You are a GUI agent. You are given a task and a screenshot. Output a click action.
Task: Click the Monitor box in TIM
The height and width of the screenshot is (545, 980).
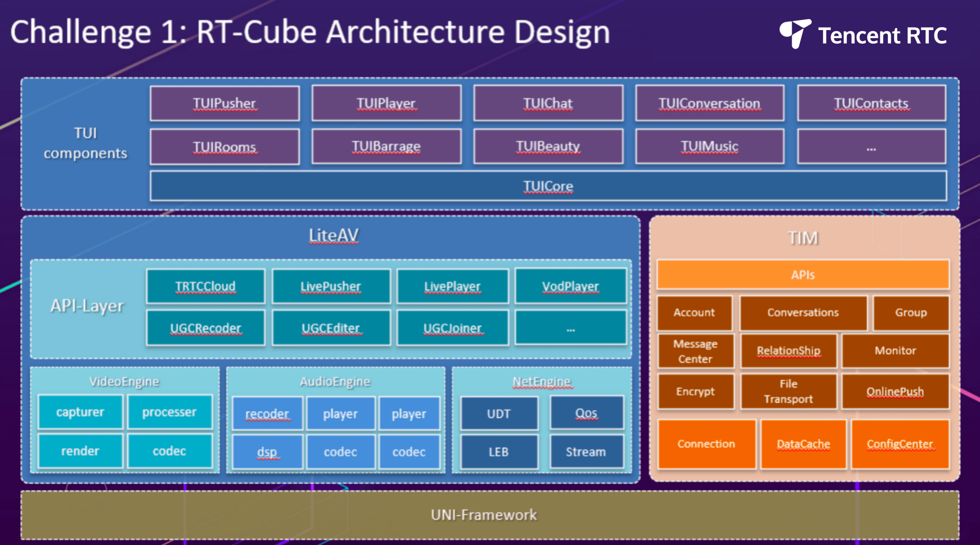click(895, 351)
